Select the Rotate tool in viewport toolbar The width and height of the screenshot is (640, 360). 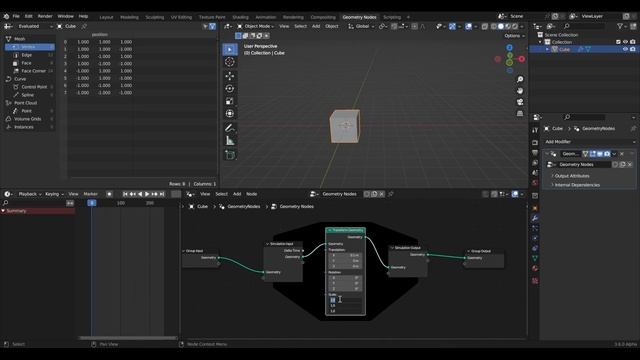tap(230, 89)
